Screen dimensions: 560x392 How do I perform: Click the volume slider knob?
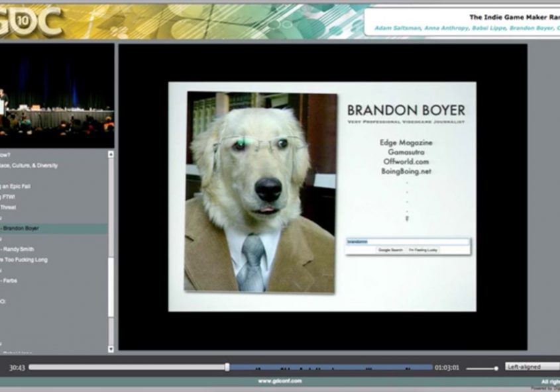(496, 368)
